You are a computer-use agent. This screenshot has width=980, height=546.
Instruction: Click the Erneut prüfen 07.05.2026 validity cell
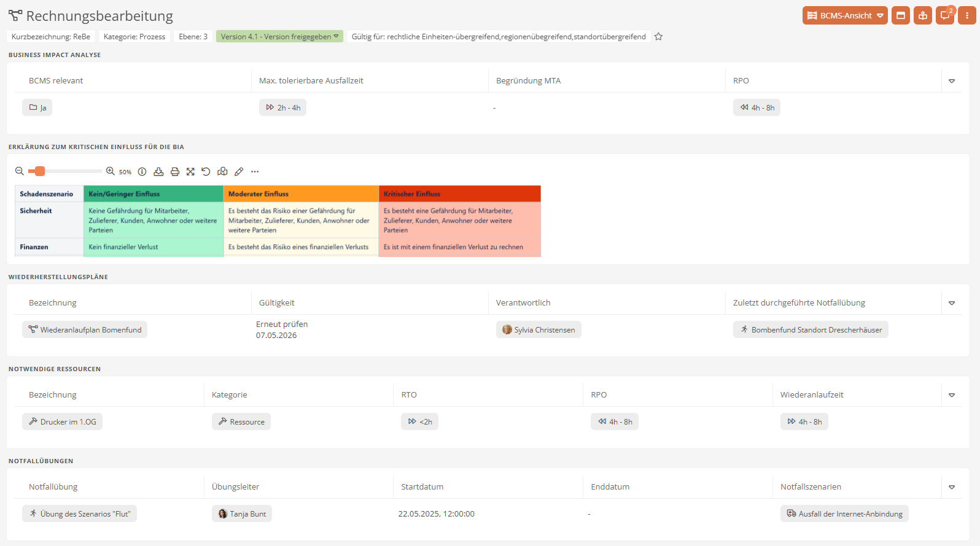click(282, 329)
